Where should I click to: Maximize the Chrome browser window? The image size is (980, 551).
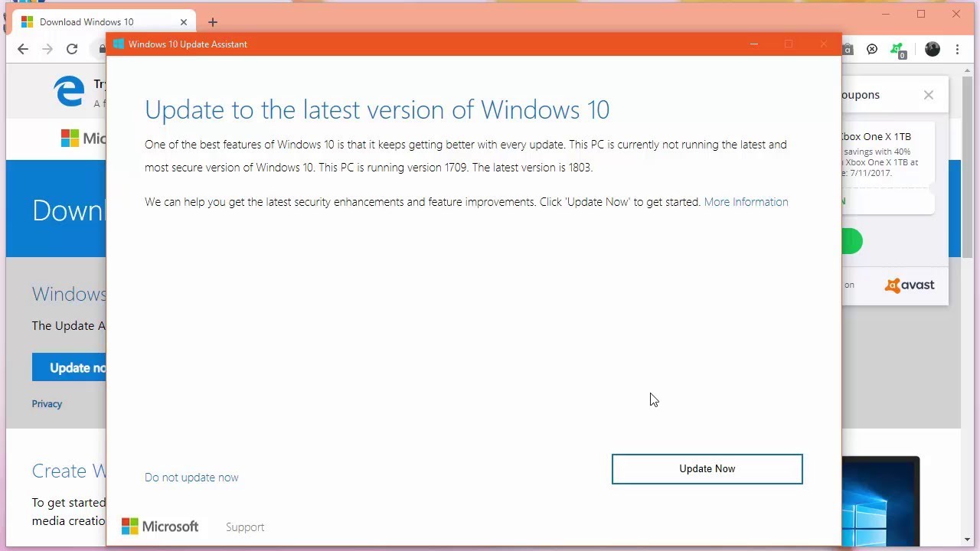[921, 14]
